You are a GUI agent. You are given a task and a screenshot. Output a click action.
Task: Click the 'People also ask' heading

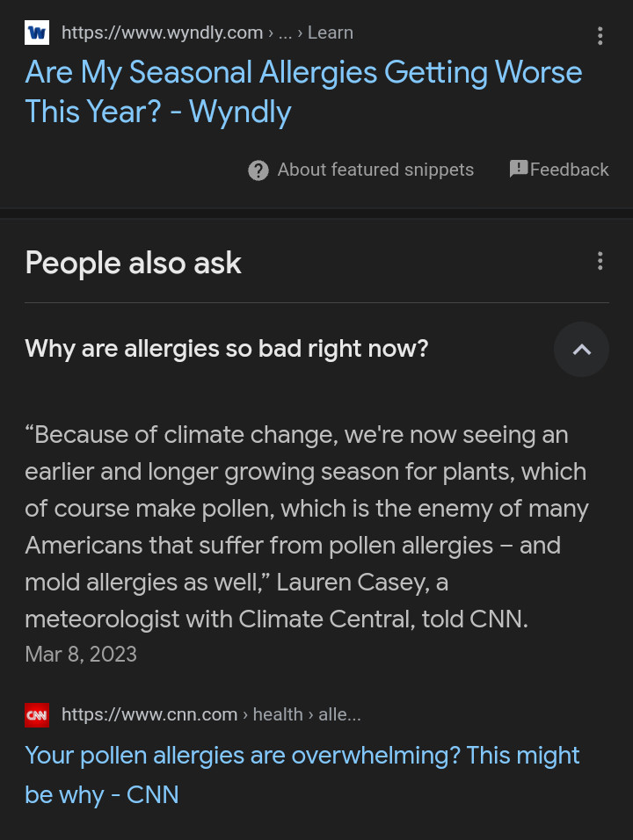133,263
